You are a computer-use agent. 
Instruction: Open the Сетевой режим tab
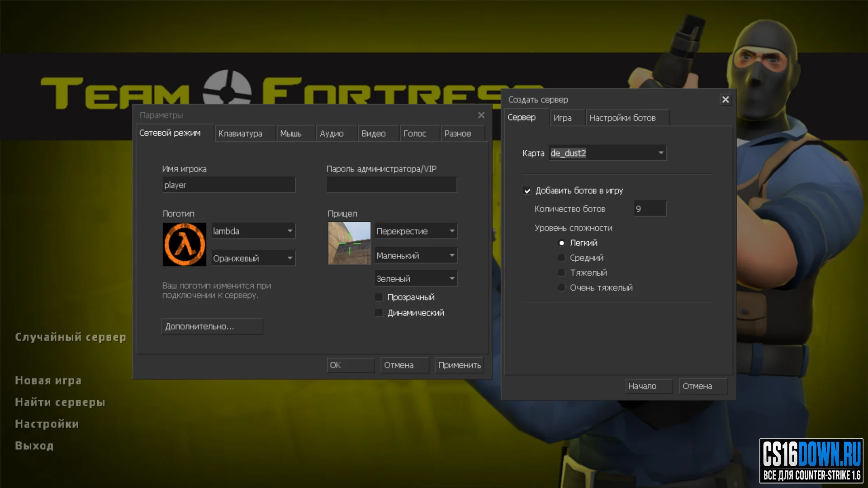pos(175,133)
